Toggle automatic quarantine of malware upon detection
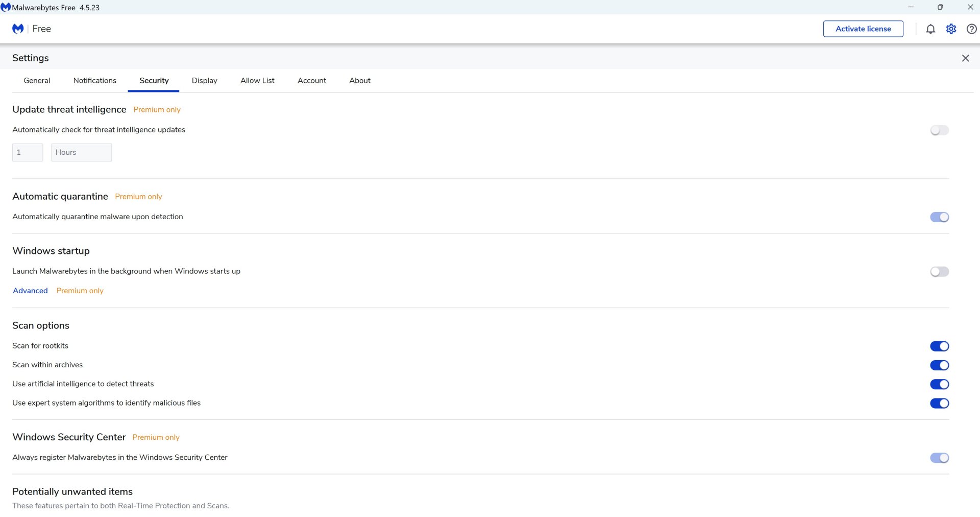The image size is (980, 517). tap(939, 217)
